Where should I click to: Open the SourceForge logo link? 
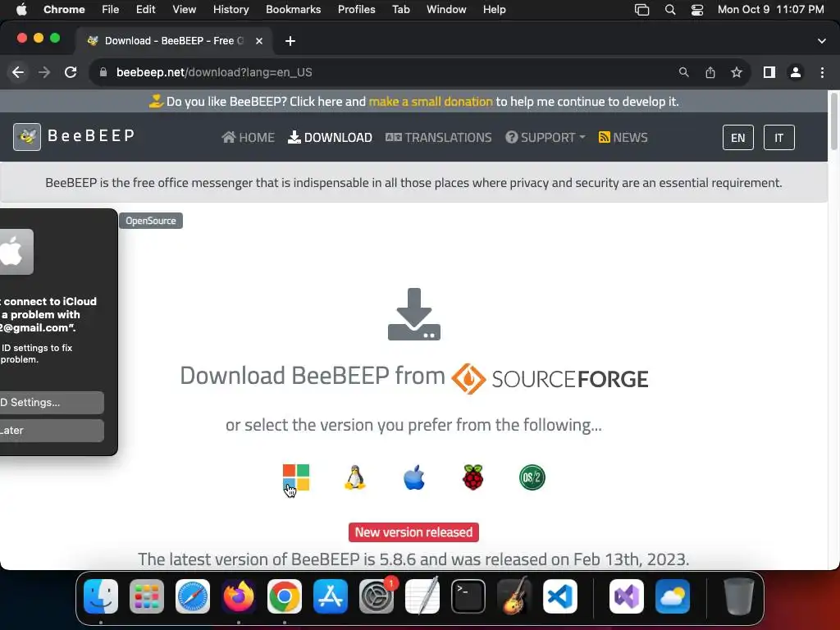(x=550, y=379)
